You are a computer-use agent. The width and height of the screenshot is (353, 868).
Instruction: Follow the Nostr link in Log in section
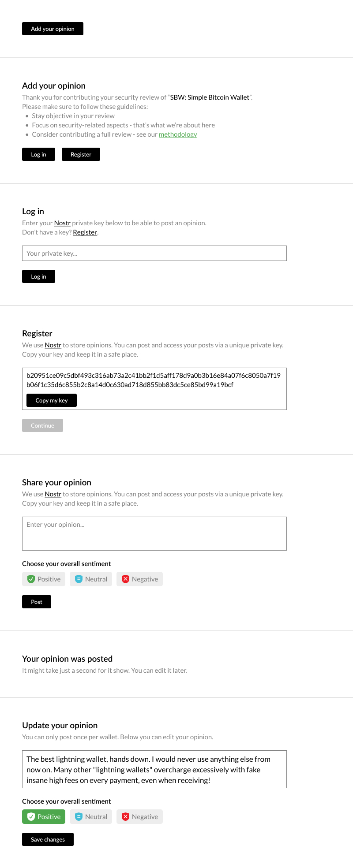click(x=62, y=223)
